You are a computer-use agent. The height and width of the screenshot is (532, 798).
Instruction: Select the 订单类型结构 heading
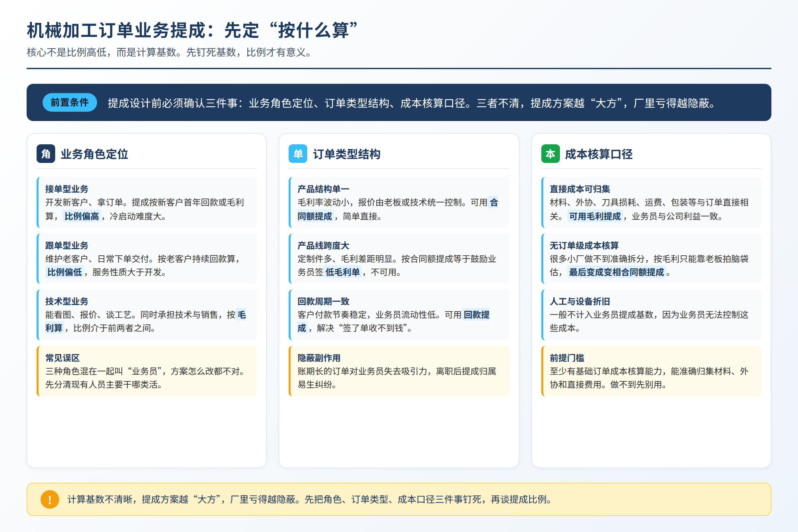[346, 154]
